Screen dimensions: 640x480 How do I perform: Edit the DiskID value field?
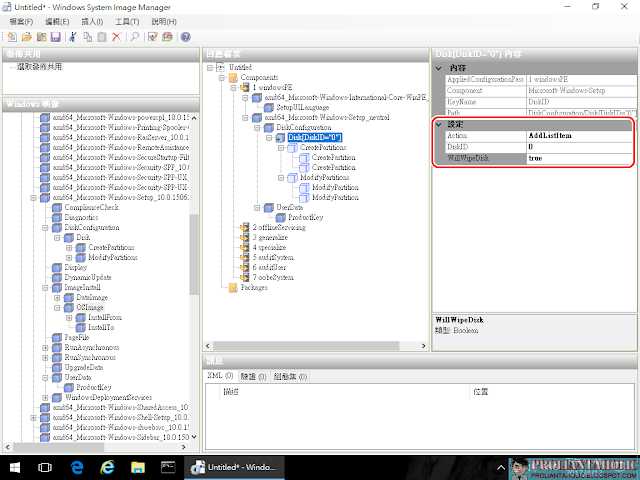[580, 147]
